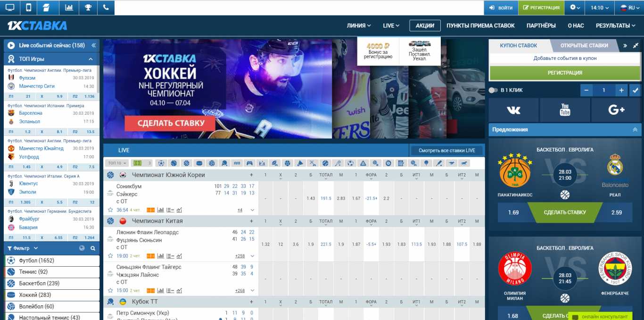This screenshot has height=320, width=644.
Task: Collapse the Предложения panel
Action: tap(635, 129)
